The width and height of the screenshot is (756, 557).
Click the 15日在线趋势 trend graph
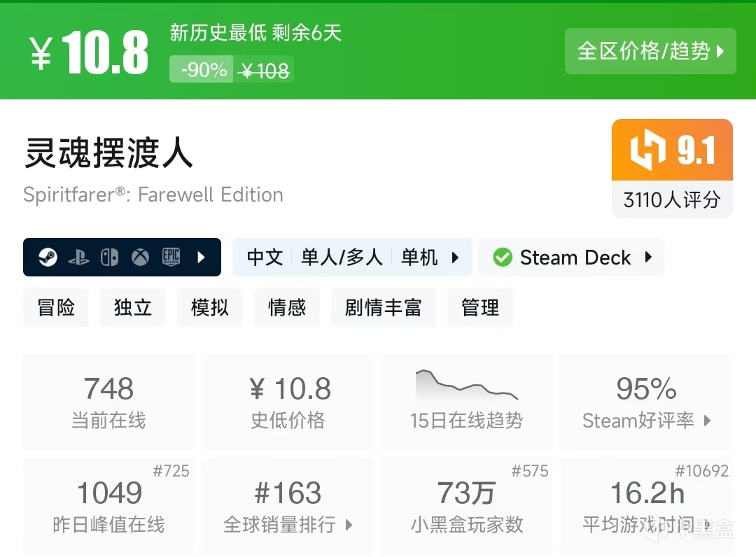(x=466, y=386)
